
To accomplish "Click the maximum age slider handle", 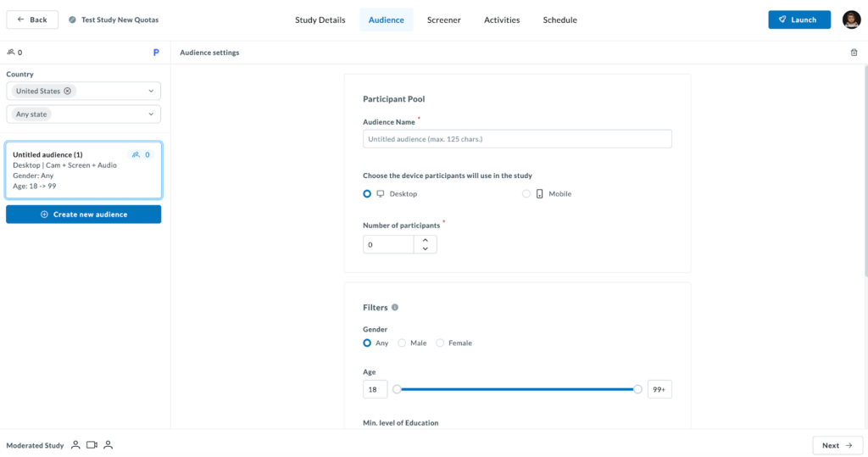I will 637,389.
